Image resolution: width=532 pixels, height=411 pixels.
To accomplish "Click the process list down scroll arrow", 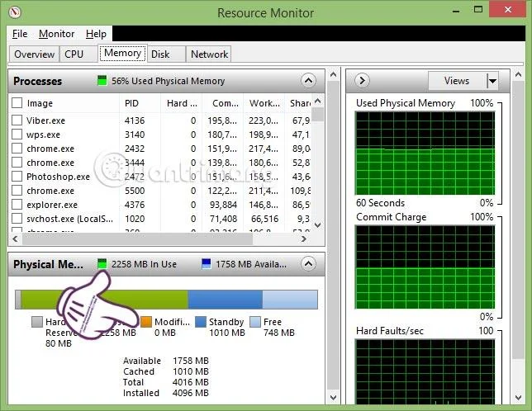I will coord(317,225).
